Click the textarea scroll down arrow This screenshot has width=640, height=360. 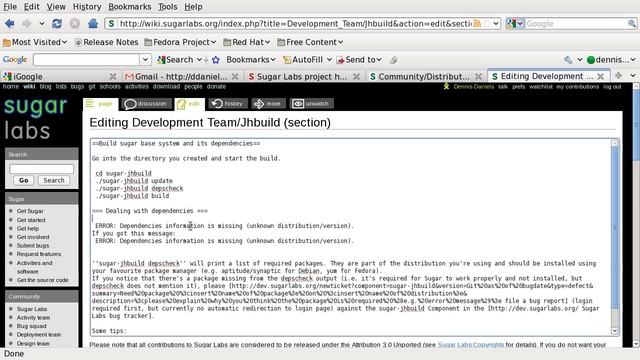tap(615, 331)
